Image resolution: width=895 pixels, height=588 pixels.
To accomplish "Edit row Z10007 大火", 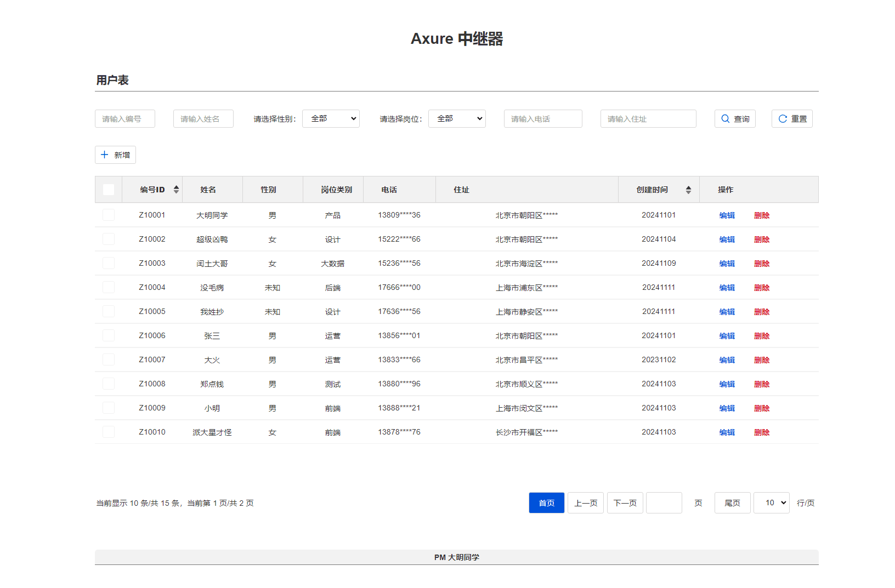I will pyautogui.click(x=727, y=360).
